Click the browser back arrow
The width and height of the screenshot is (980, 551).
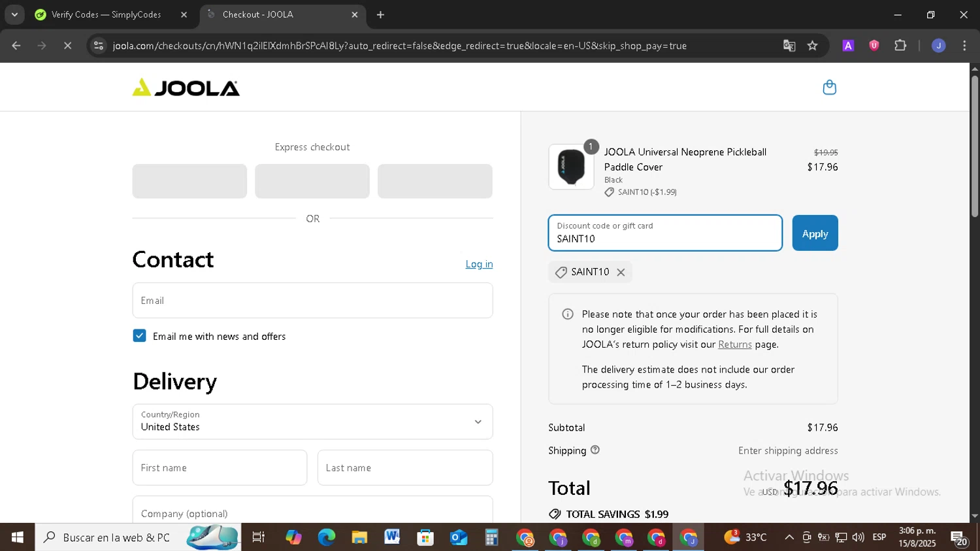coord(16,46)
